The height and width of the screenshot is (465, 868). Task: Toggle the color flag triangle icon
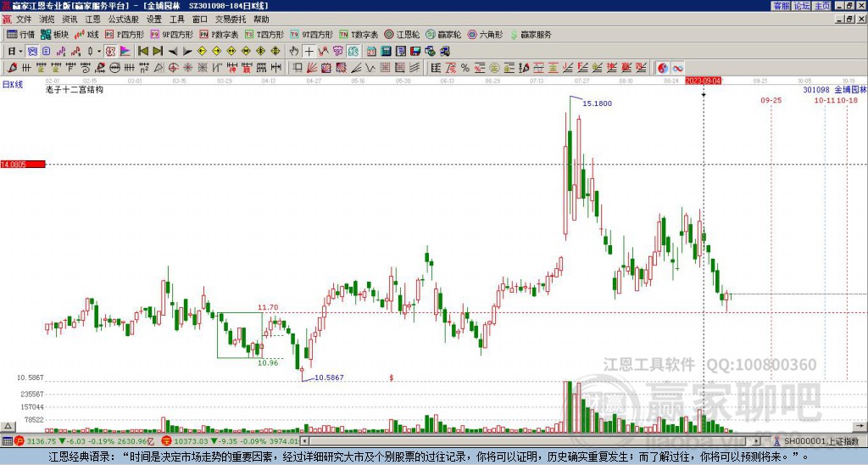[x=125, y=52]
